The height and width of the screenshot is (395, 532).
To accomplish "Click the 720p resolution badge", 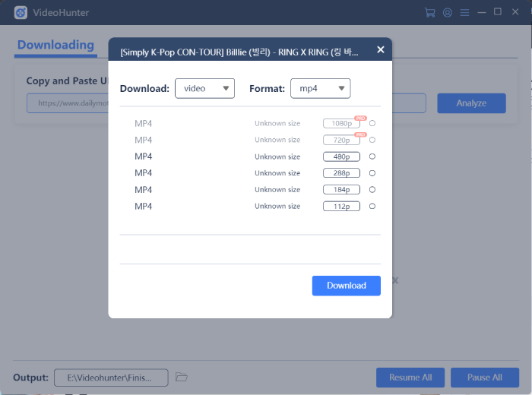I will pos(341,140).
